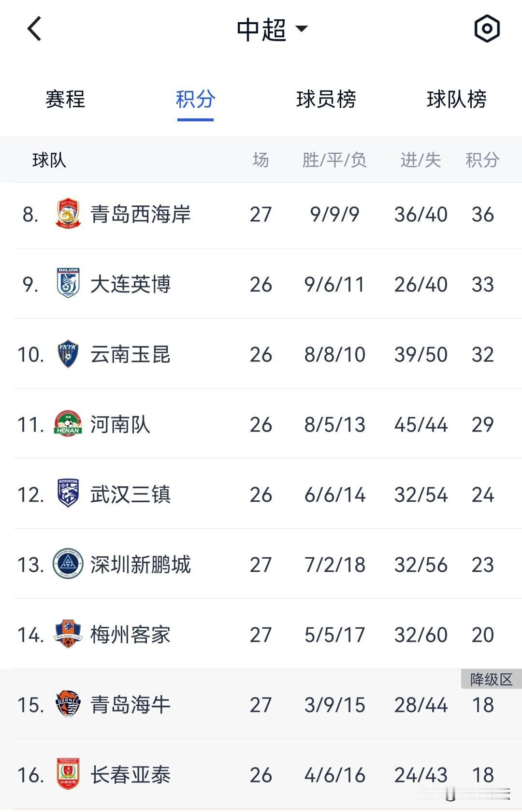Image resolution: width=522 pixels, height=812 pixels.
Task: Switch to the 球队榜 tab
Action: click(x=457, y=99)
